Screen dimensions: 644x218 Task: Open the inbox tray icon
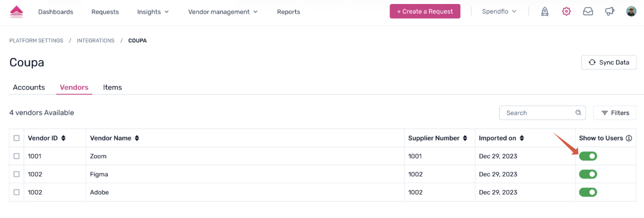coord(588,11)
